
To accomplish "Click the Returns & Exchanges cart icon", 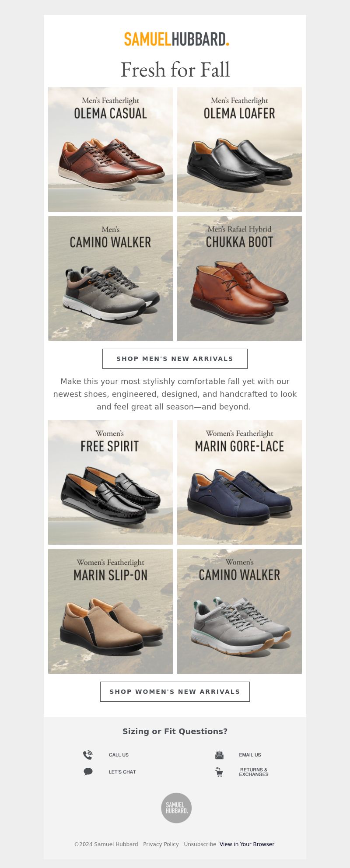I will [219, 772].
